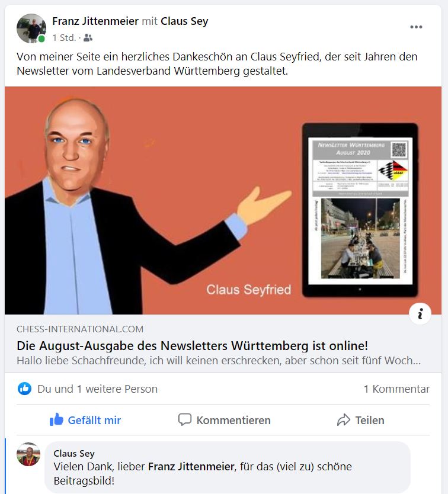This screenshot has width=448, height=494.
Task: Open the three-dot post options menu
Action: [416, 27]
